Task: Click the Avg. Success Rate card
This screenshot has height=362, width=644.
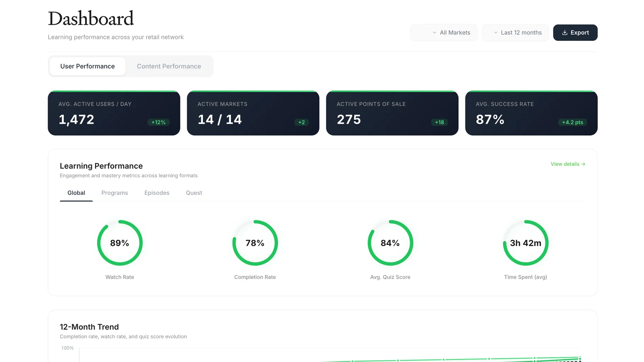Action: coord(531,113)
